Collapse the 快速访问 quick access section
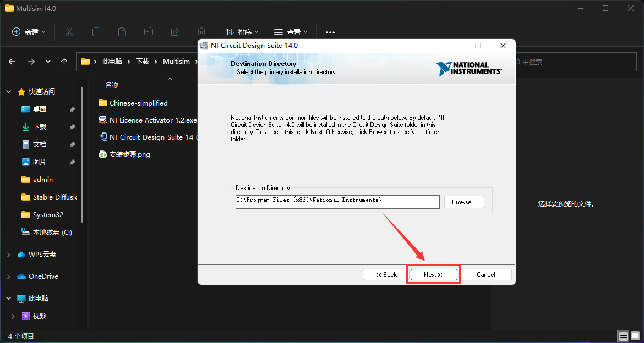Image resolution: width=644 pixels, height=343 pixels. click(x=9, y=92)
